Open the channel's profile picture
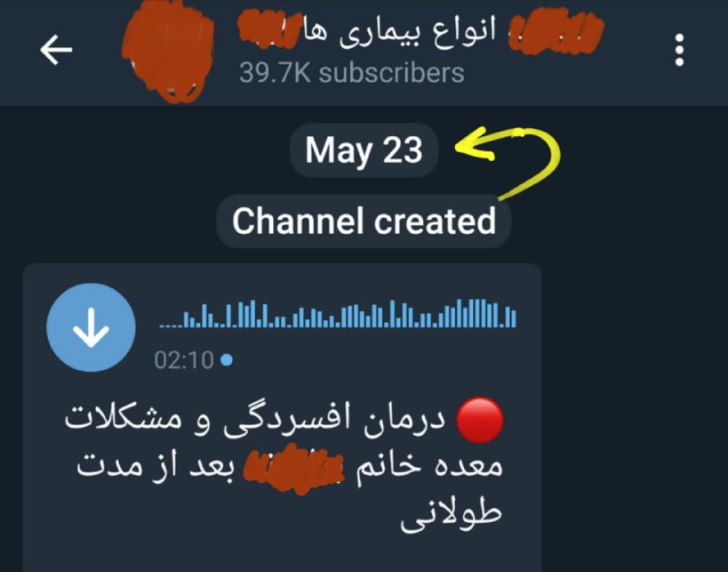The image size is (728, 572). click(x=168, y=51)
